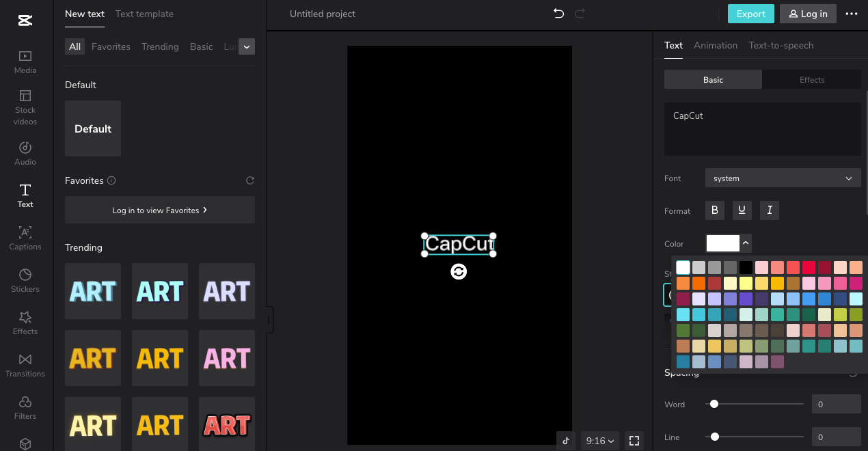The width and height of the screenshot is (868, 451).
Task: Select the Basic text category
Action: tap(202, 46)
